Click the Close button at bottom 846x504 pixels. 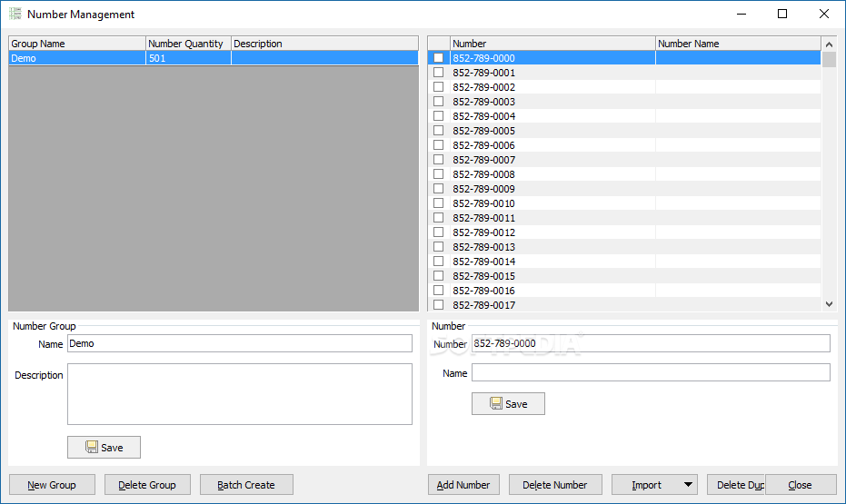pos(801,485)
